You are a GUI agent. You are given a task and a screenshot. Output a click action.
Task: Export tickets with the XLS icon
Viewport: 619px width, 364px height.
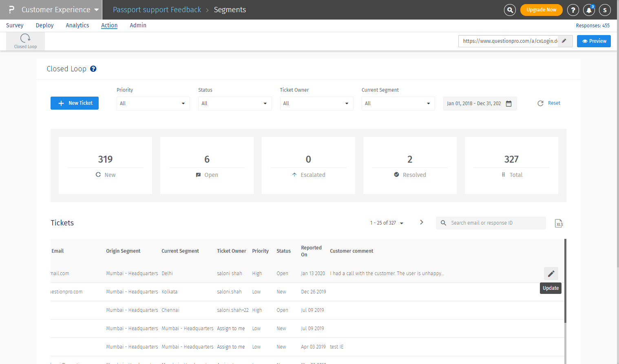pyautogui.click(x=559, y=223)
